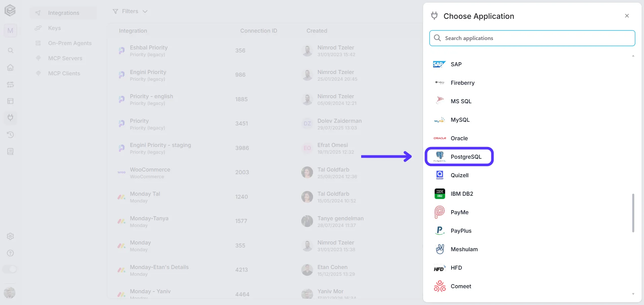Screen dimensions: 644x305
Task: Close the Choose Application panel
Action: [627, 16]
